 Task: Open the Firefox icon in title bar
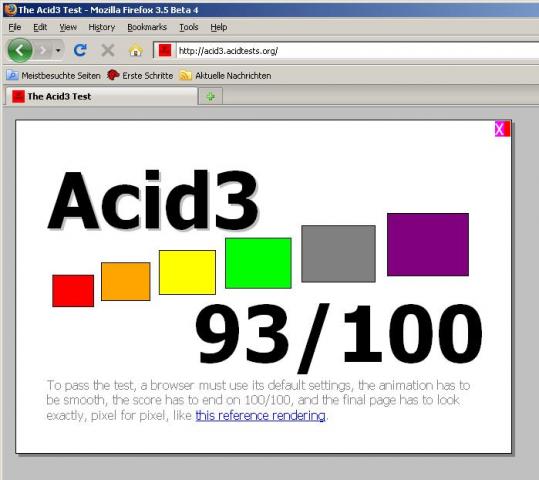(11, 9)
